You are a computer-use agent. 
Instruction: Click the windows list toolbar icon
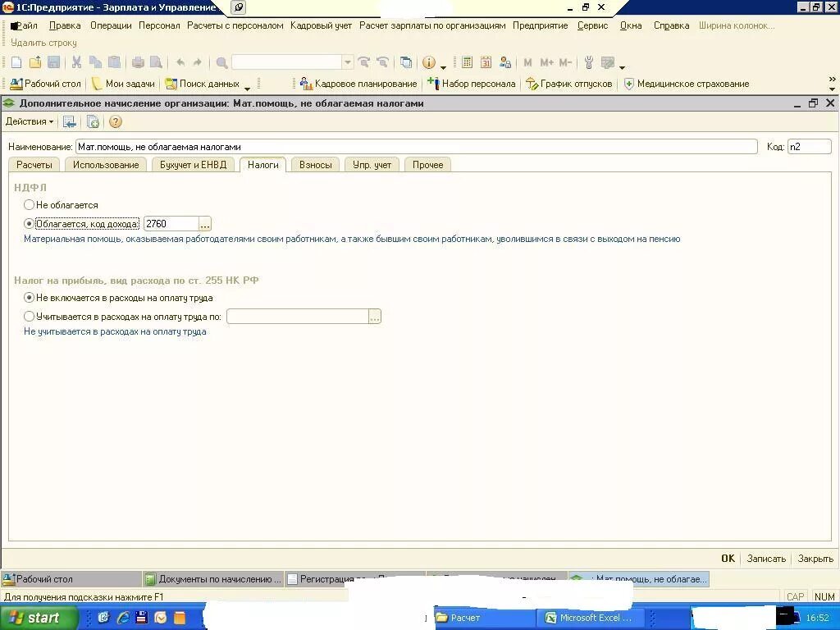tap(406, 62)
